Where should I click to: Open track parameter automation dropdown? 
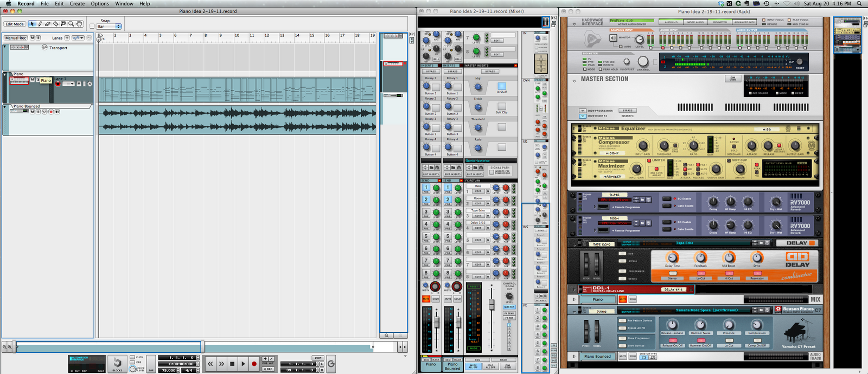pyautogui.click(x=78, y=38)
